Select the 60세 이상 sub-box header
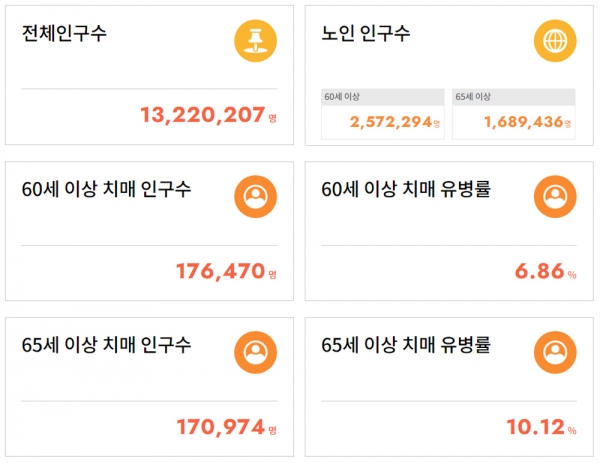Viewport: 600px width, 463px height. pos(383,97)
